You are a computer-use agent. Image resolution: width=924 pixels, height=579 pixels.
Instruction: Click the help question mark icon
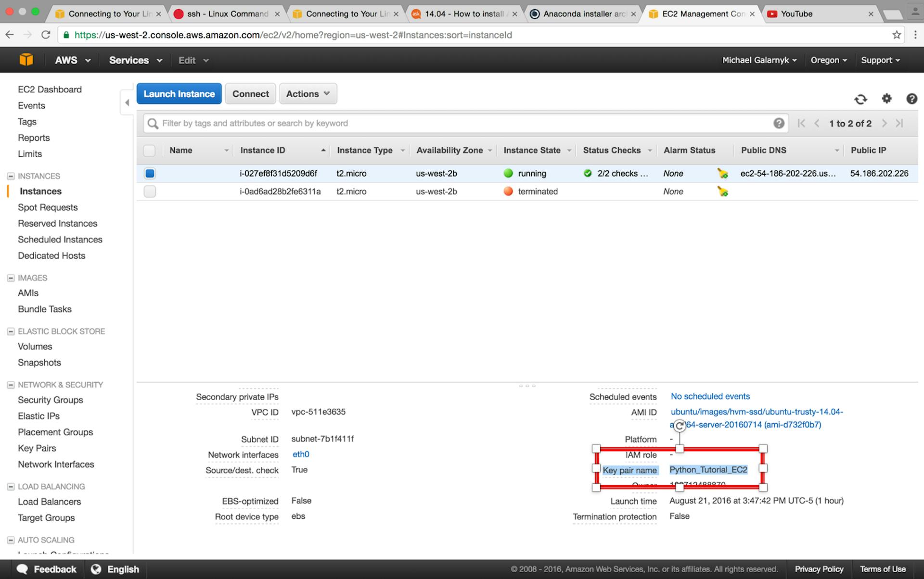point(912,99)
